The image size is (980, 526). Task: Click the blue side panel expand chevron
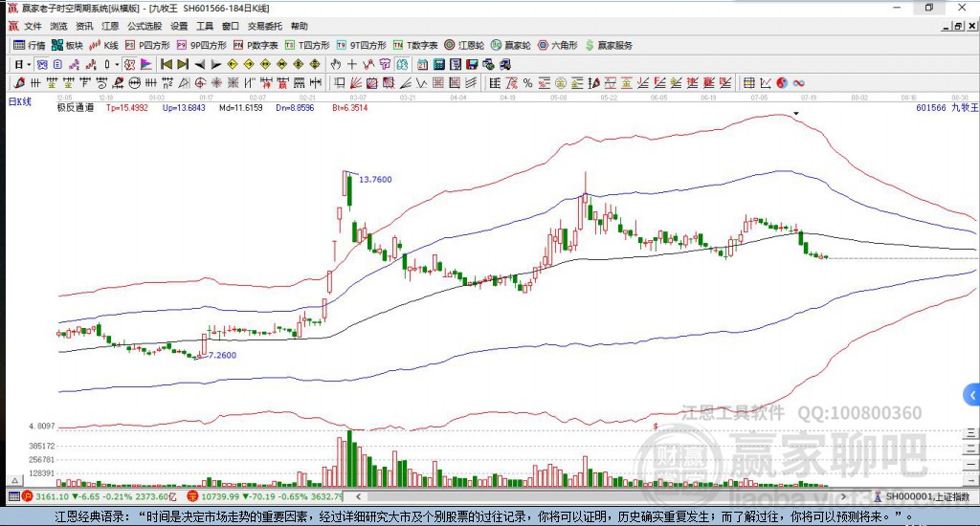point(972,395)
